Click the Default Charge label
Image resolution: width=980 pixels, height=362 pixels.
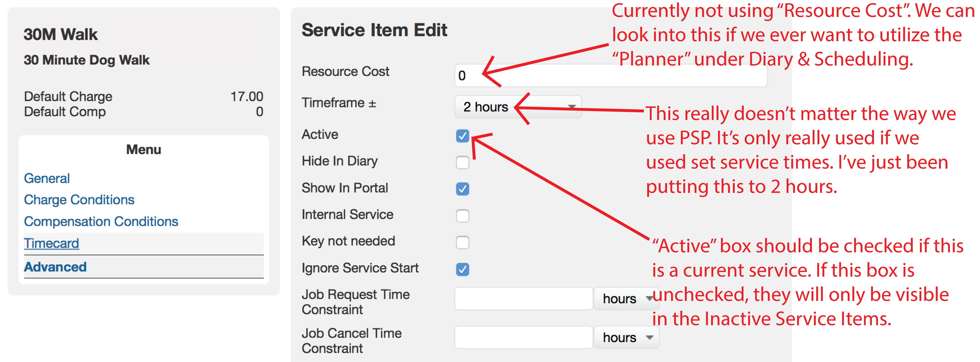click(68, 97)
